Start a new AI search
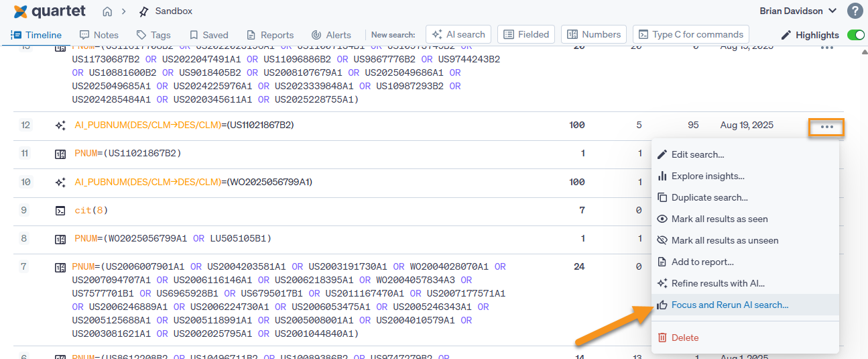Viewport: 868px width, 359px height. pyautogui.click(x=458, y=34)
